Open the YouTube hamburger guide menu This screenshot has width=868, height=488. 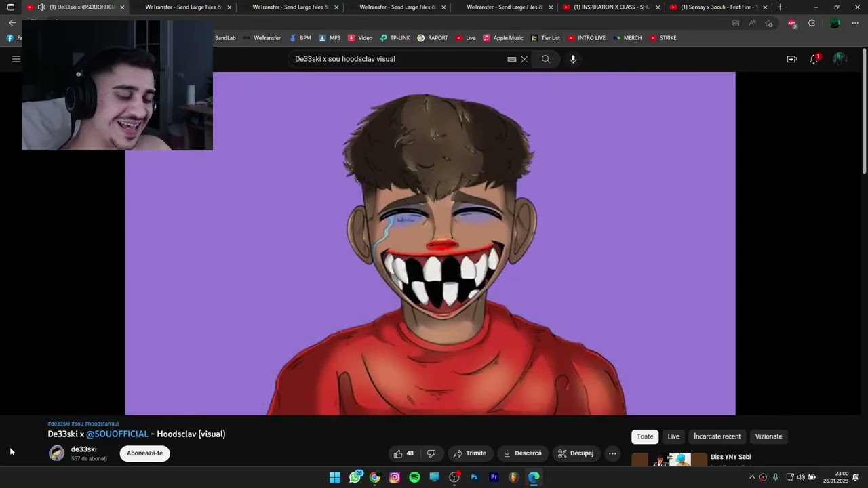coord(16,59)
